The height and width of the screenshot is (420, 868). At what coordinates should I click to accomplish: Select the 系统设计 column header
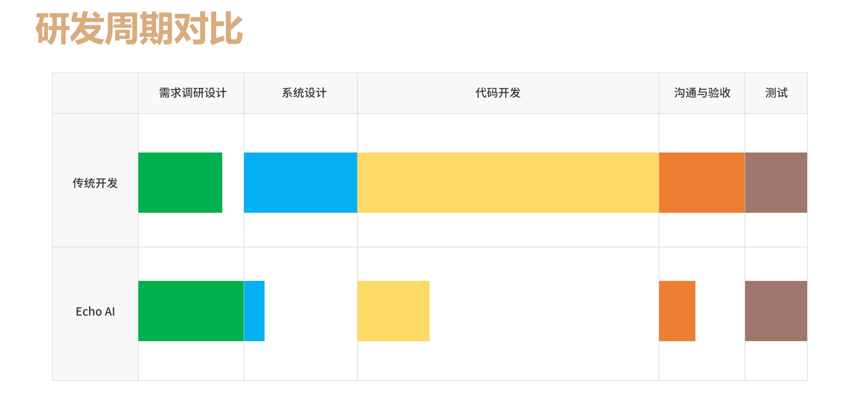tap(304, 93)
